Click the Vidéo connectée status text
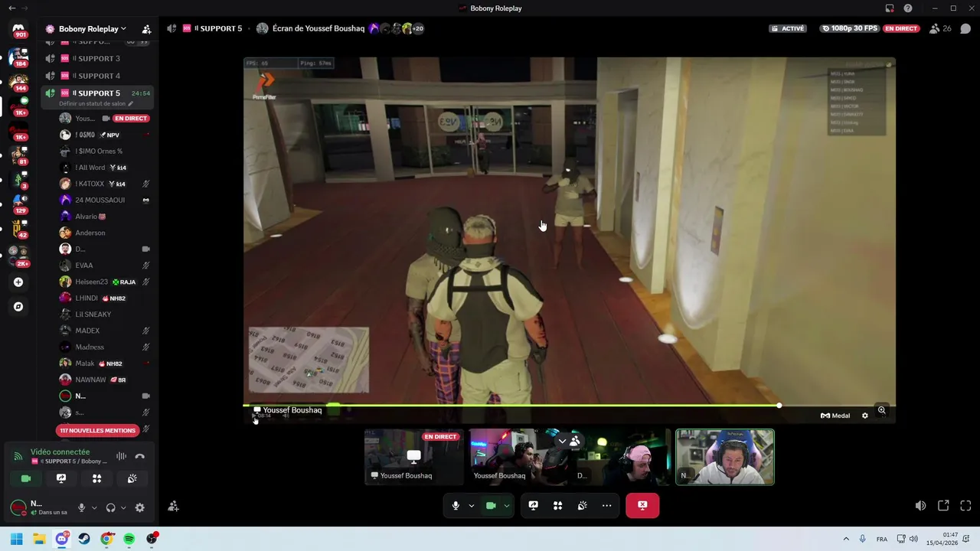 coord(60,452)
